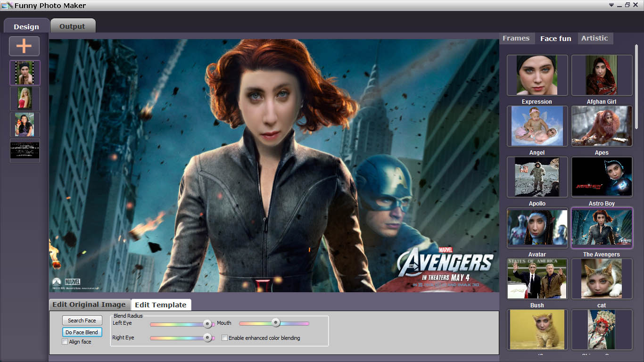Select the Apes face template

coord(602,126)
